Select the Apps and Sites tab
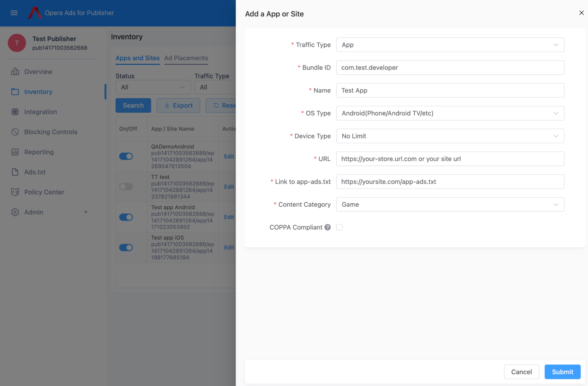This screenshot has width=588, height=386. [x=137, y=58]
